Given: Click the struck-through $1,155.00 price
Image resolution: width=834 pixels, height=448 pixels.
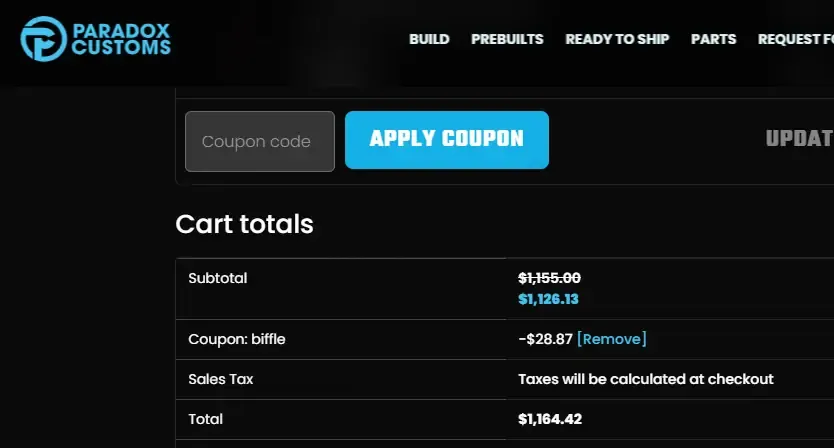Looking at the screenshot, I should point(549,278).
